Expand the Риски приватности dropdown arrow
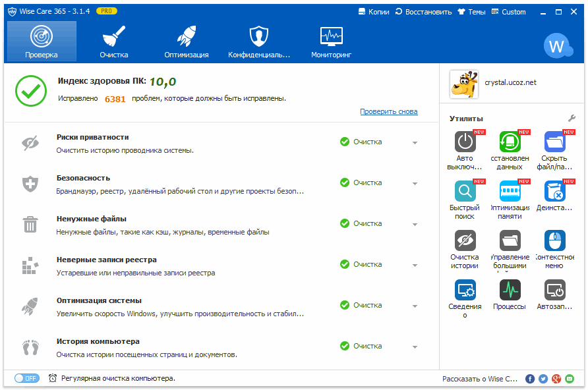 tap(415, 143)
